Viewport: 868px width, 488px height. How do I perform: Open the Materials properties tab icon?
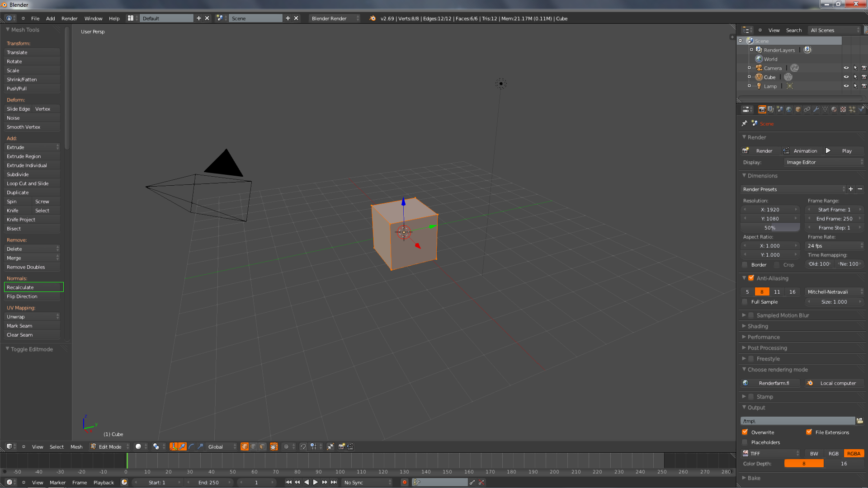coord(834,109)
